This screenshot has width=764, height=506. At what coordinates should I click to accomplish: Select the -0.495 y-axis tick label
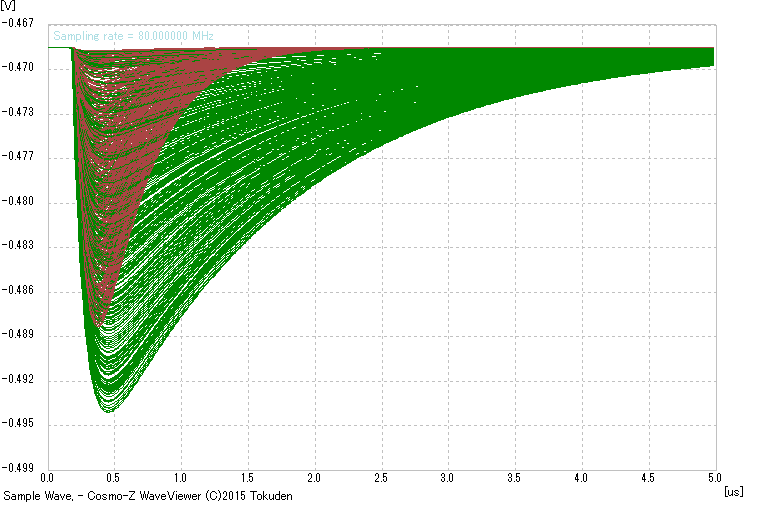(x=21, y=423)
